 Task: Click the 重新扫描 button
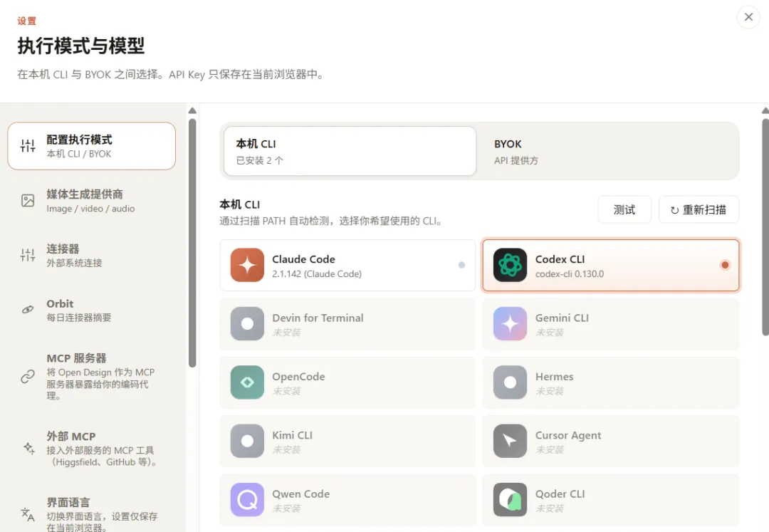coord(699,210)
